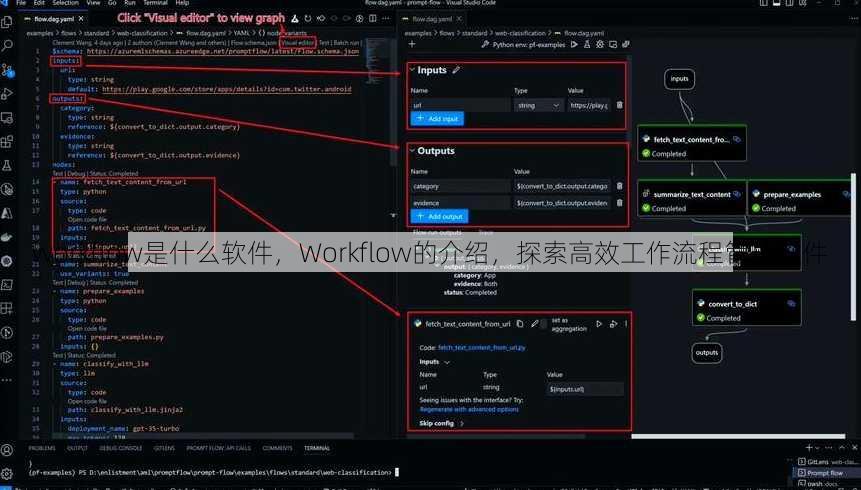Open fetch_text_content_from_url node more options
Screen dimensions: 861x490
coord(626,324)
